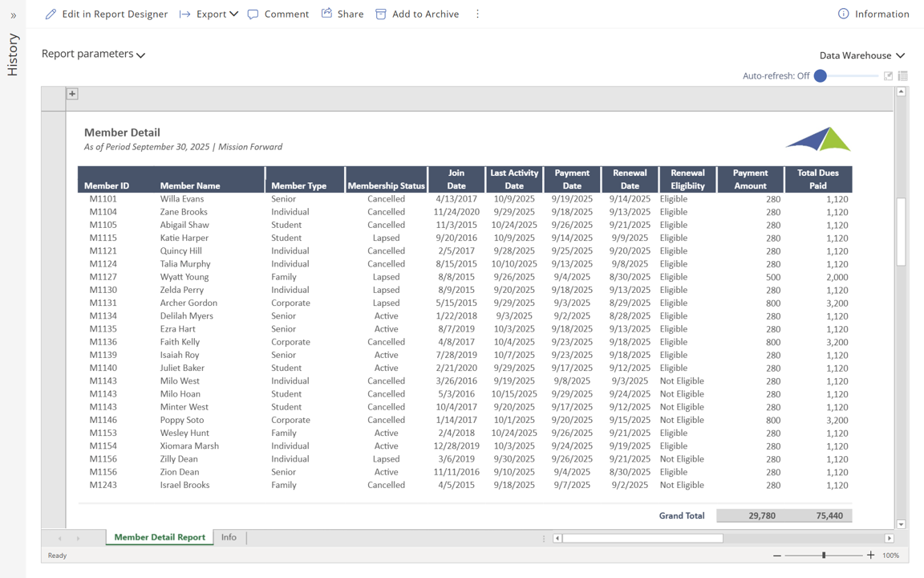Select the grand total payment amount 29,780
Screen dimensions: 924x578
tap(762, 516)
